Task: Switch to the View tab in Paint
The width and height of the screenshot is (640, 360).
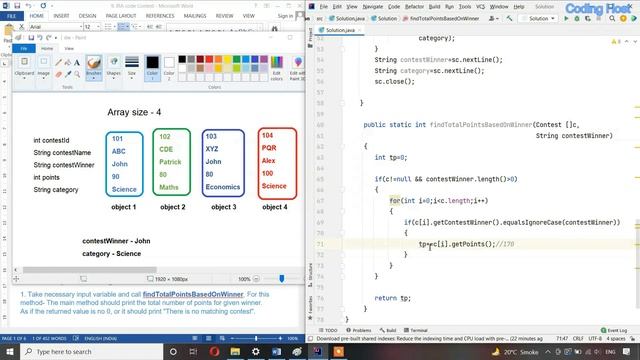Action: [69, 48]
